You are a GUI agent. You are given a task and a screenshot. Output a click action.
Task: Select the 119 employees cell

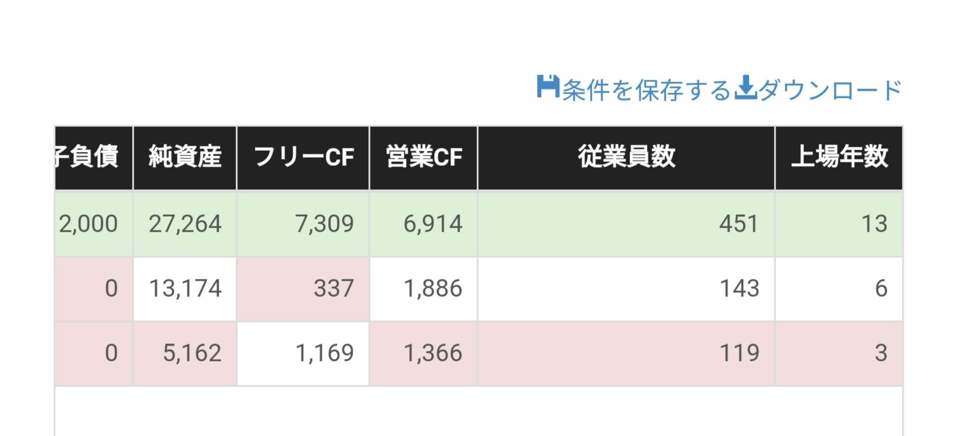(x=626, y=353)
